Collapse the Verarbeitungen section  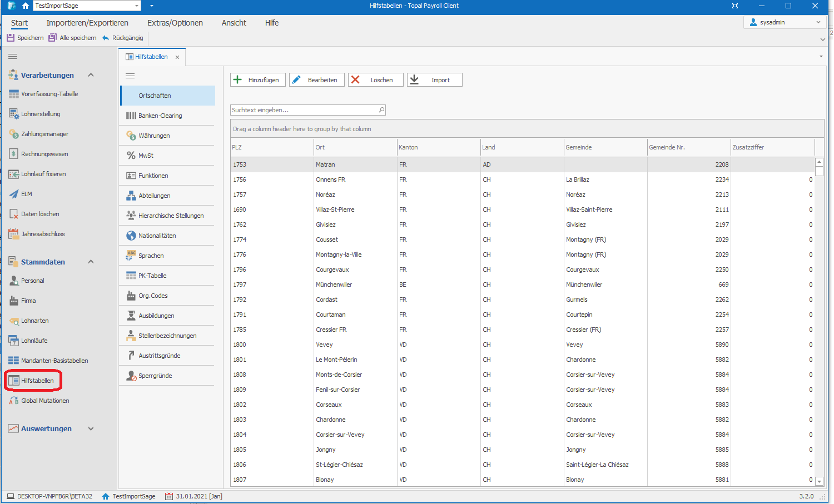(91, 75)
